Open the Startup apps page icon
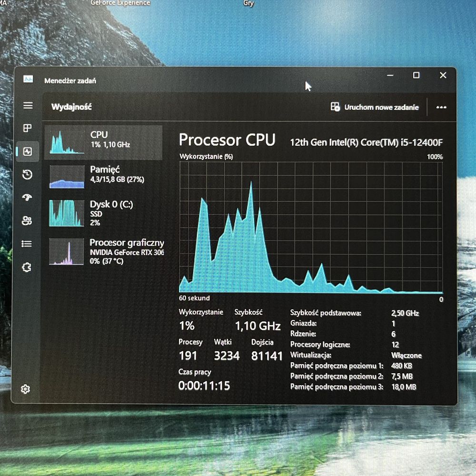Screen dimensions: 476x476 pos(27,198)
